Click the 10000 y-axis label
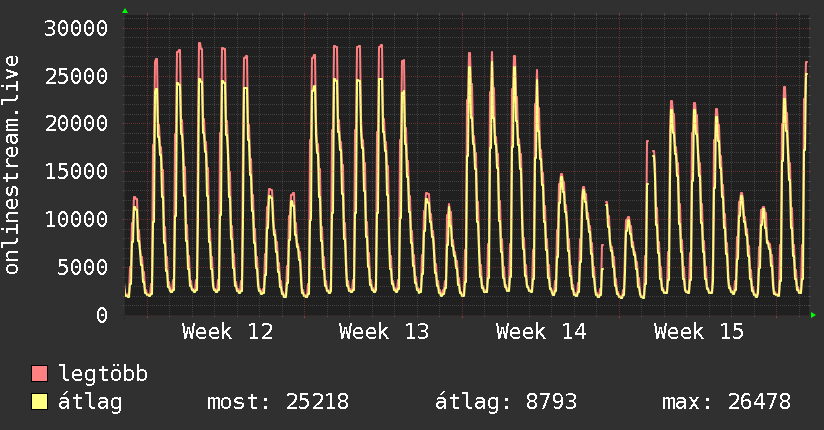Viewport: 824px width, 430px height. tap(76, 219)
